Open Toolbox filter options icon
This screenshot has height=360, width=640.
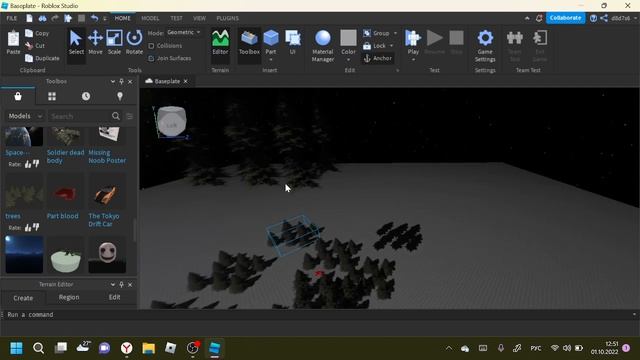[x=129, y=116]
